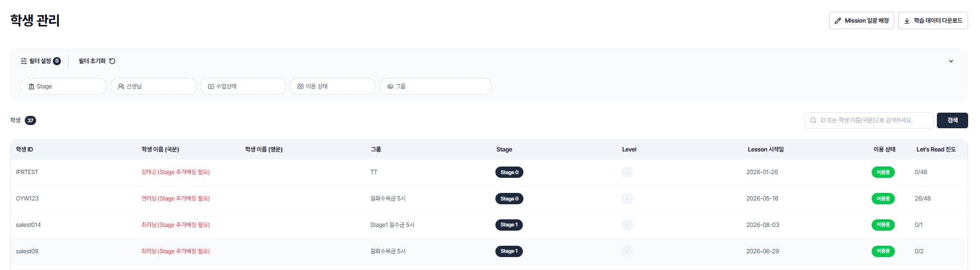
Task: Click the 필터 초기화 reset arrow icon
Action: [x=112, y=61]
